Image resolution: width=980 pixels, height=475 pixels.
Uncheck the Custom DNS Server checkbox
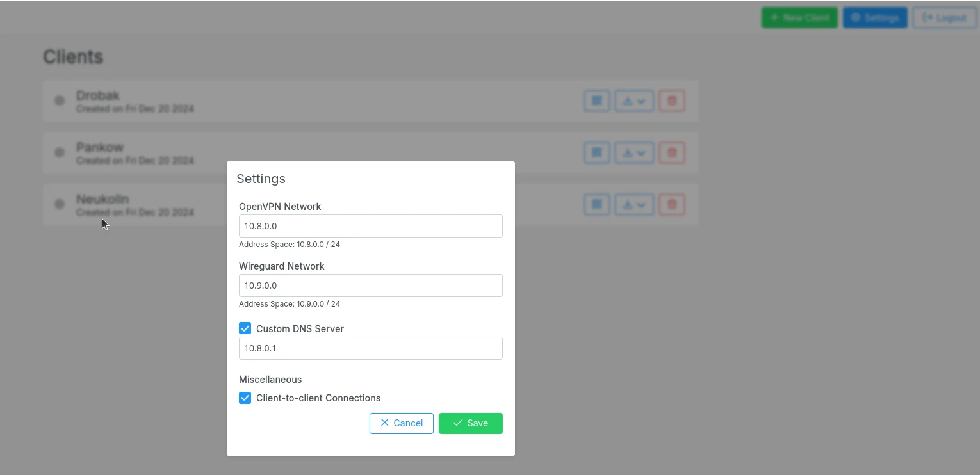pyautogui.click(x=245, y=328)
